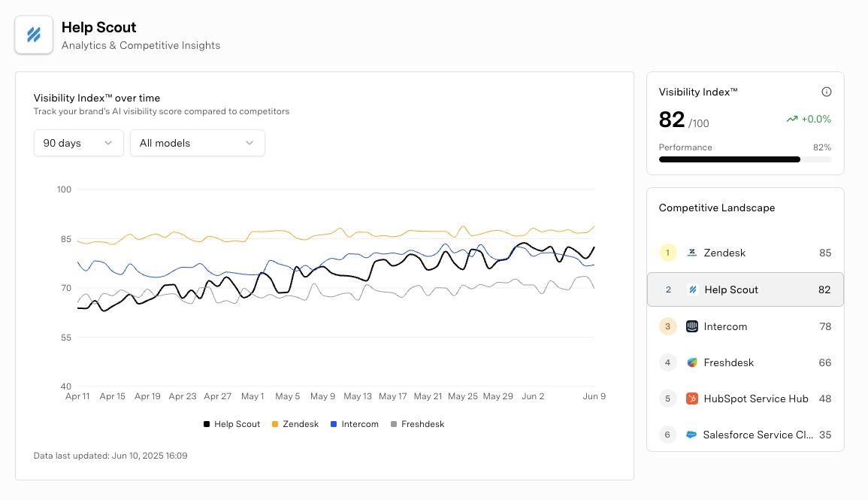This screenshot has height=500, width=868.
Task: Click Freshdesk's score of 66
Action: pos(825,362)
